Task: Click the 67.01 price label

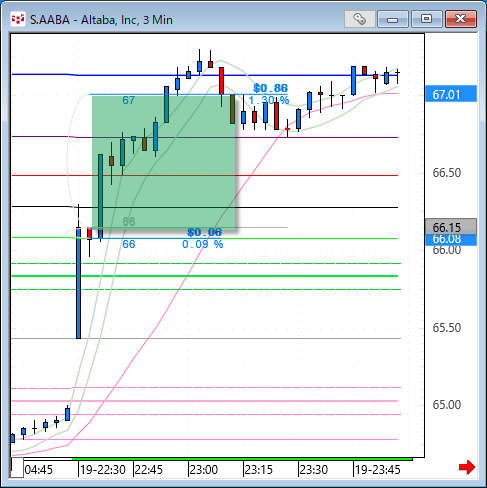Action: point(451,94)
